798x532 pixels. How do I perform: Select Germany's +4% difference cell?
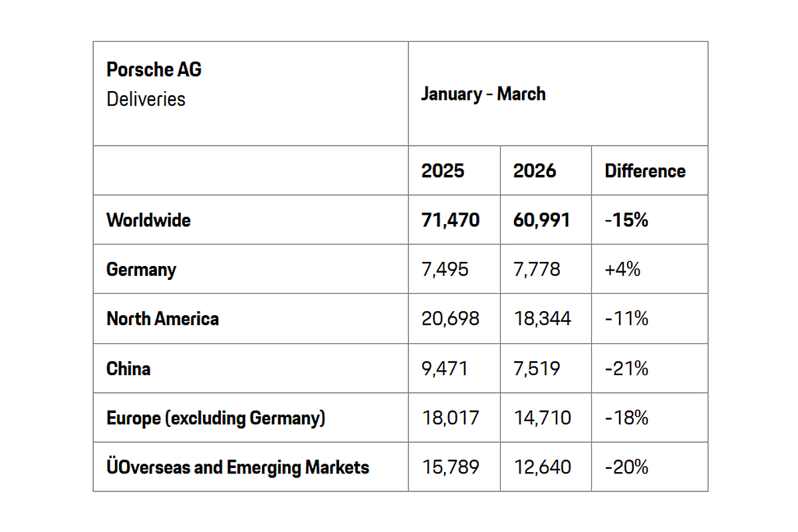click(622, 269)
